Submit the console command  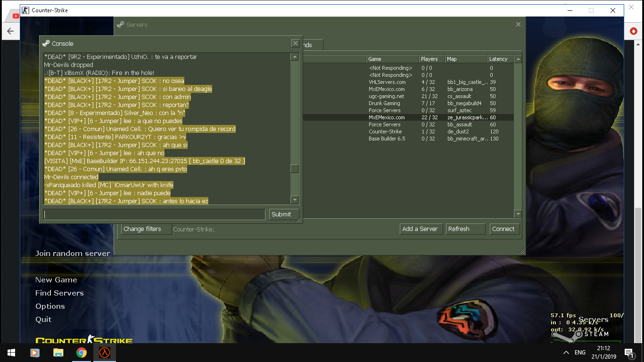pos(284,214)
